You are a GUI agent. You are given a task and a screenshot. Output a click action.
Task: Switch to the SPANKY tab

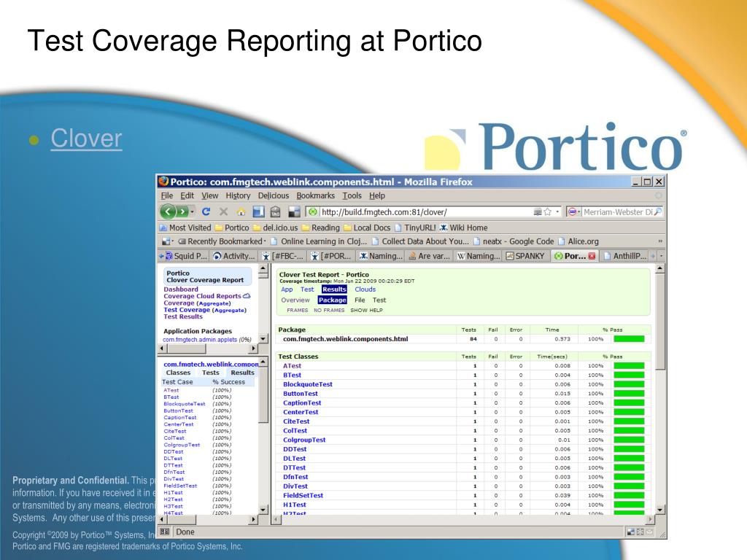coord(525,256)
